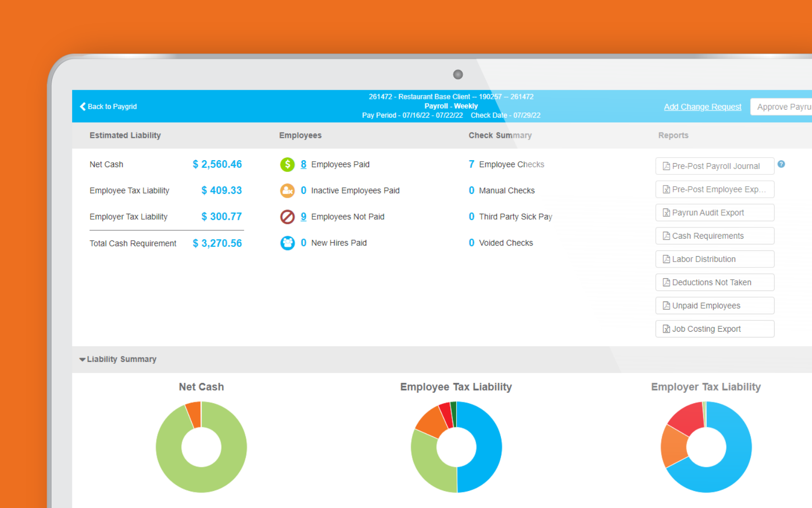Click the 7 Employee Checks count
This screenshot has height=508, width=812.
pyautogui.click(x=471, y=164)
